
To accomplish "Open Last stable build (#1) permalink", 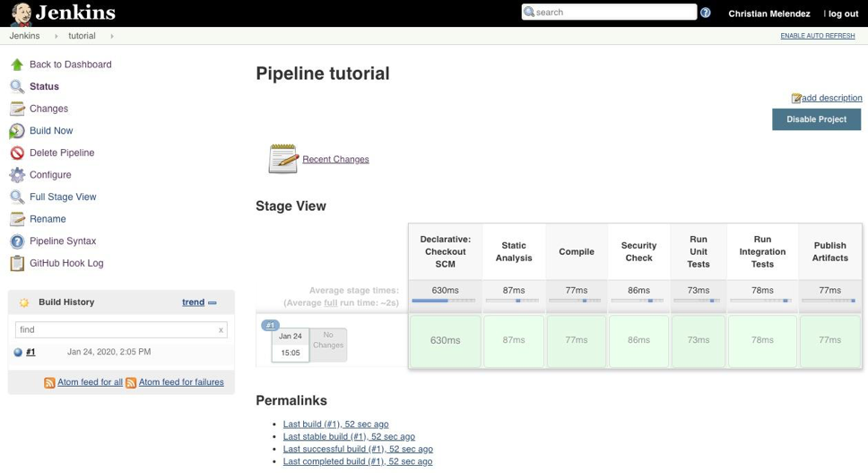I will [349, 437].
